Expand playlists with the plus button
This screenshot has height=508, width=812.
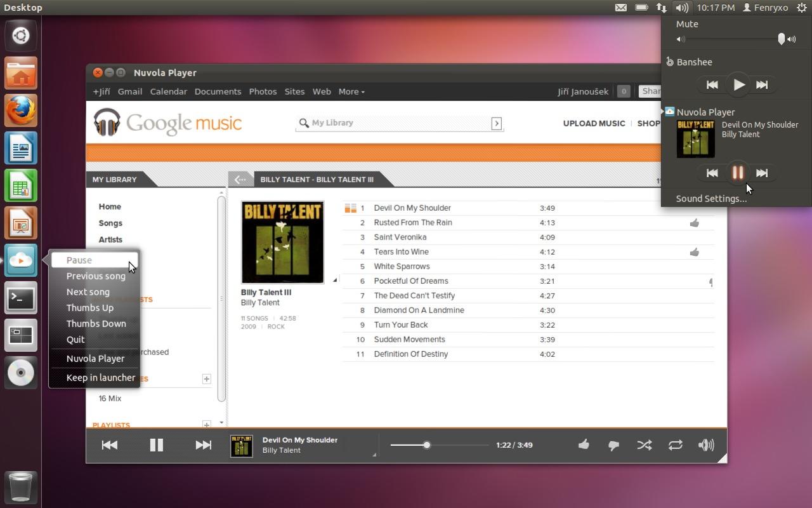pyautogui.click(x=206, y=424)
